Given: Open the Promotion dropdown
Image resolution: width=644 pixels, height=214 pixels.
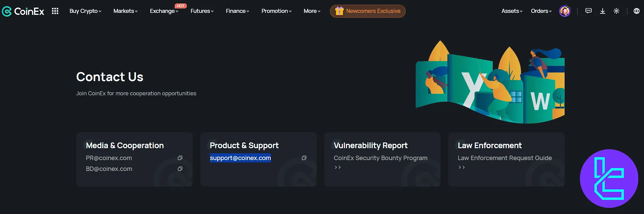Looking at the screenshot, I should 276,11.
